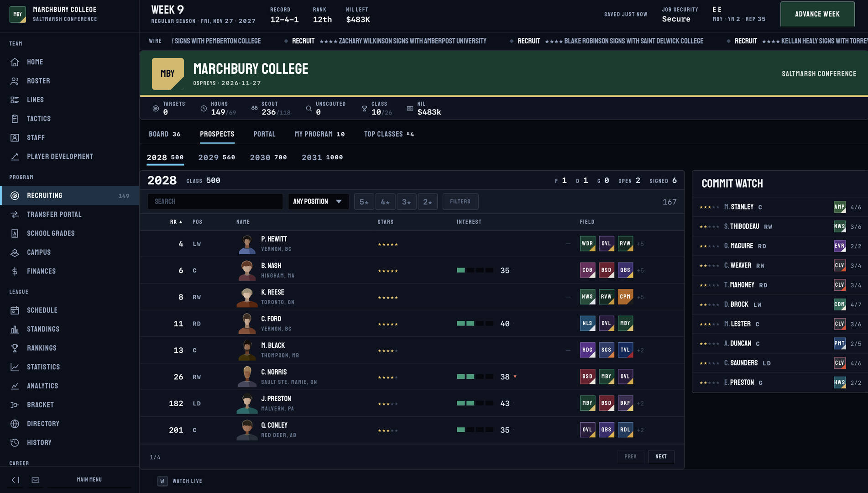Viewport: 868px width, 493px height.
Task: Click the Schedule calendar icon
Action: pos(15,310)
